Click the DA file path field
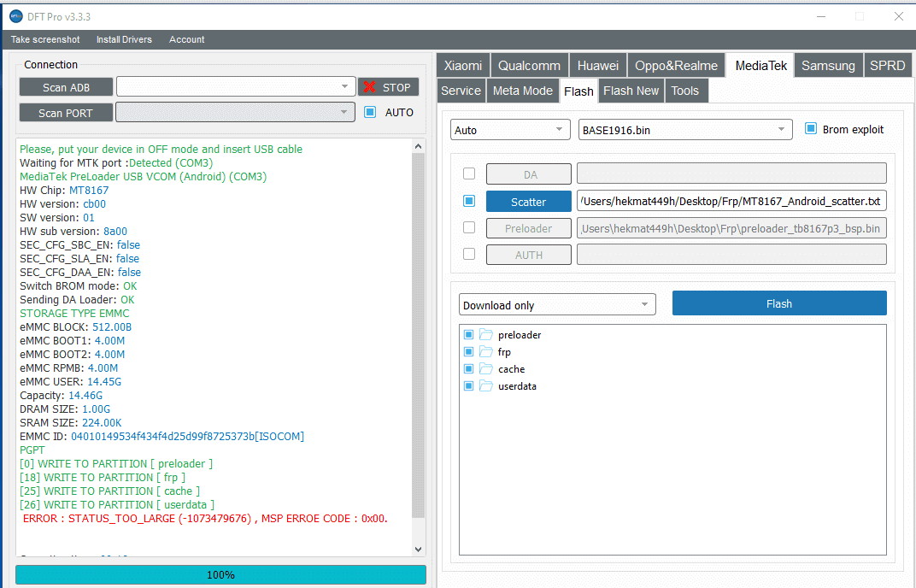 click(731, 173)
